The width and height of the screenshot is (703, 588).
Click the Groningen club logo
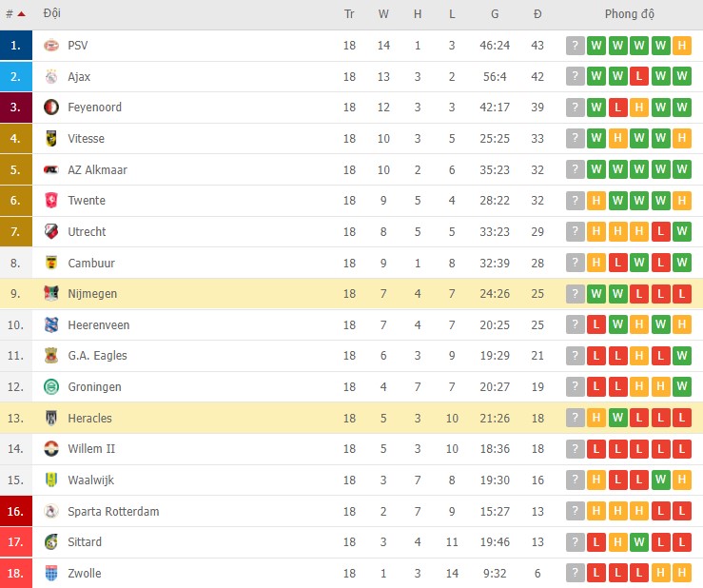click(51, 387)
